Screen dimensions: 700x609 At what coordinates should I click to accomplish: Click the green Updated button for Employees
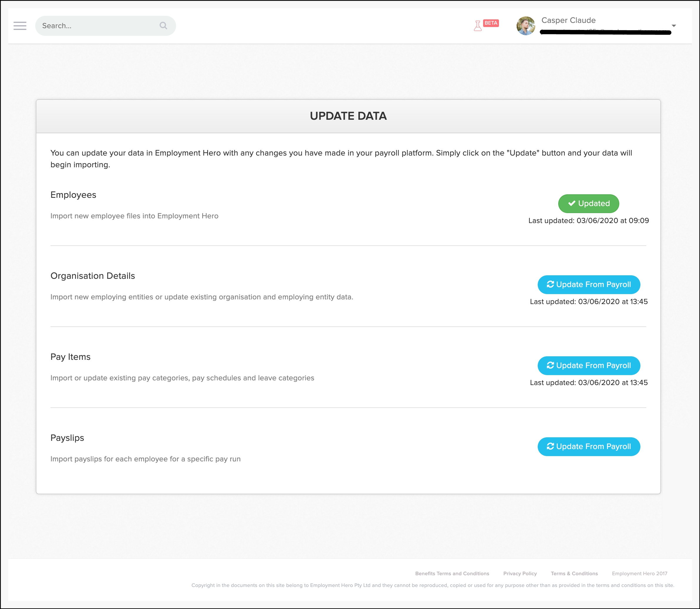point(588,204)
